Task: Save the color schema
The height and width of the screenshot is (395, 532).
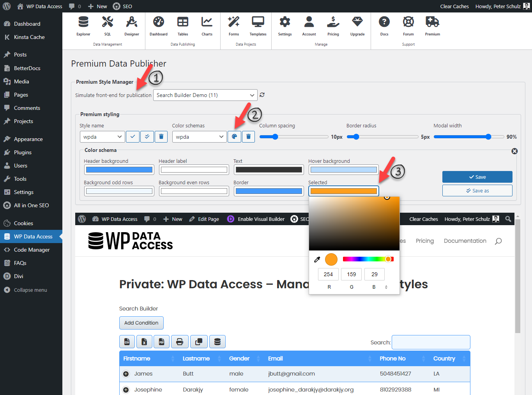Action: 477,177
